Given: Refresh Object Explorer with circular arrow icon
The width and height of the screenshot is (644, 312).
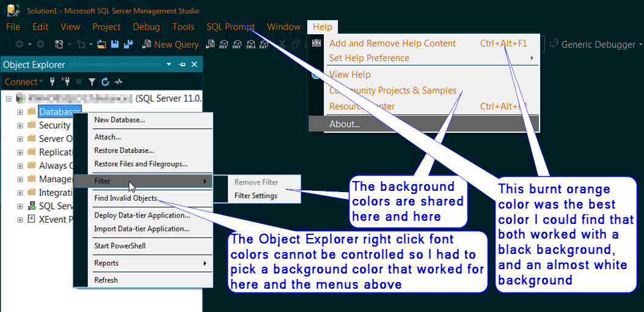Looking at the screenshot, I should (105, 82).
